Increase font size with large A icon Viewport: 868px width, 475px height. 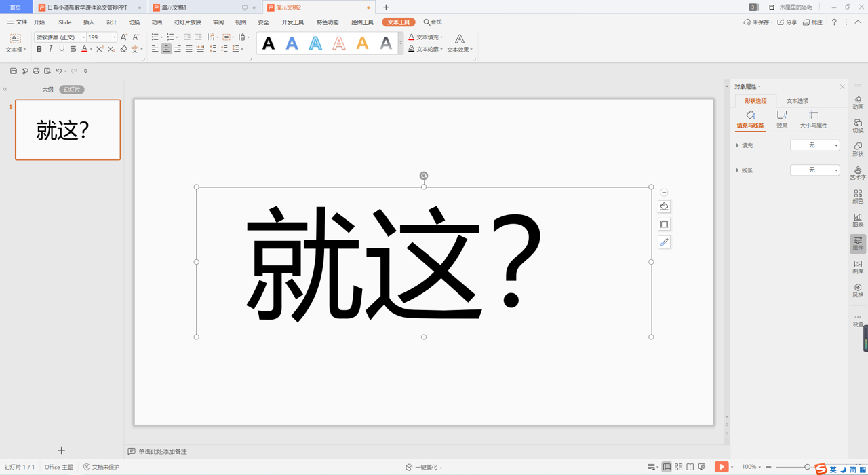[123, 37]
